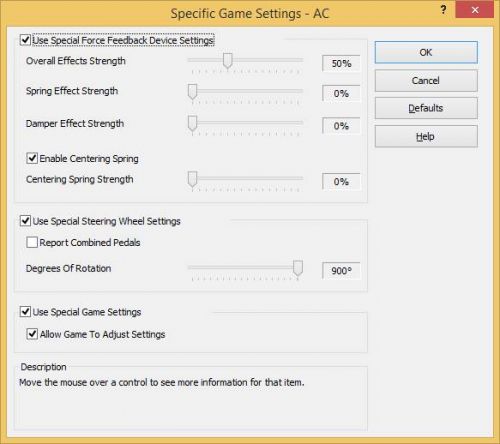Click the Degrees Of Rotation slider thumb
The width and height of the screenshot is (500, 444).
298,268
